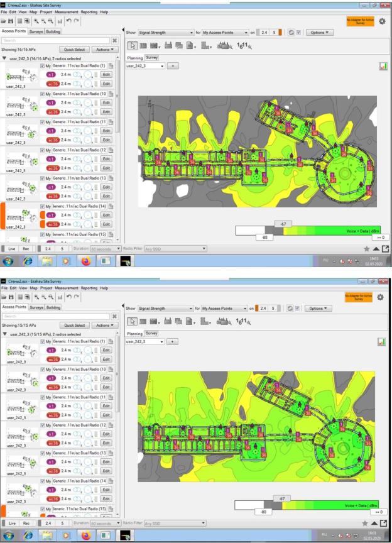Viewport: 392px width, 543px height.
Task: Toggle the 2.4 band button in bottom window header
Action: point(263,308)
